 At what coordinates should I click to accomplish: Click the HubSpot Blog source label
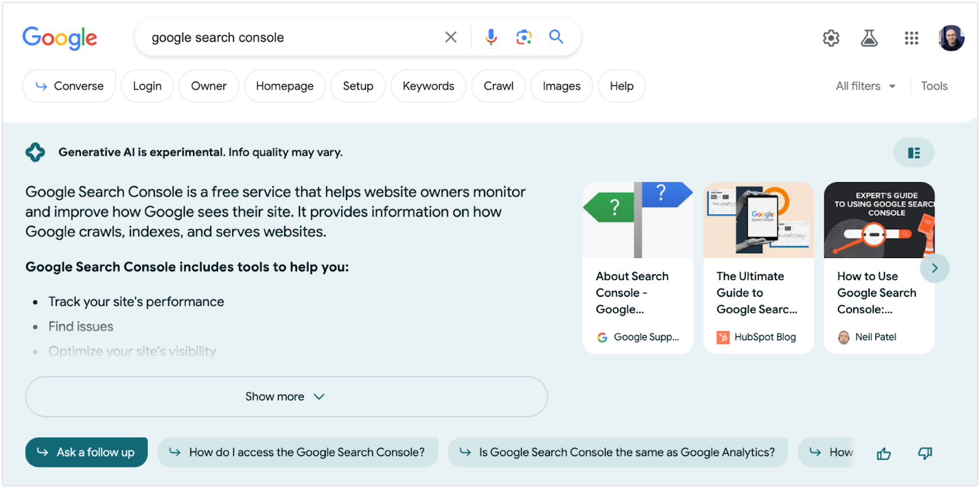click(x=756, y=337)
